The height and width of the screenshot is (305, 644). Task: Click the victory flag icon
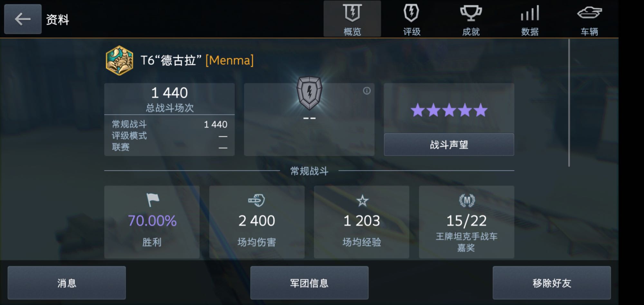click(x=153, y=200)
